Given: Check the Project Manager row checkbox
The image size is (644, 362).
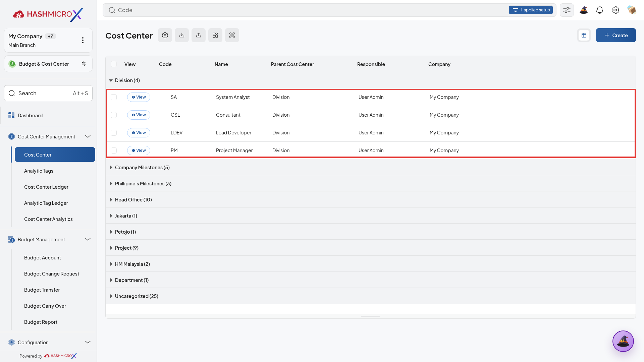Looking at the screenshot, I should click(x=114, y=150).
